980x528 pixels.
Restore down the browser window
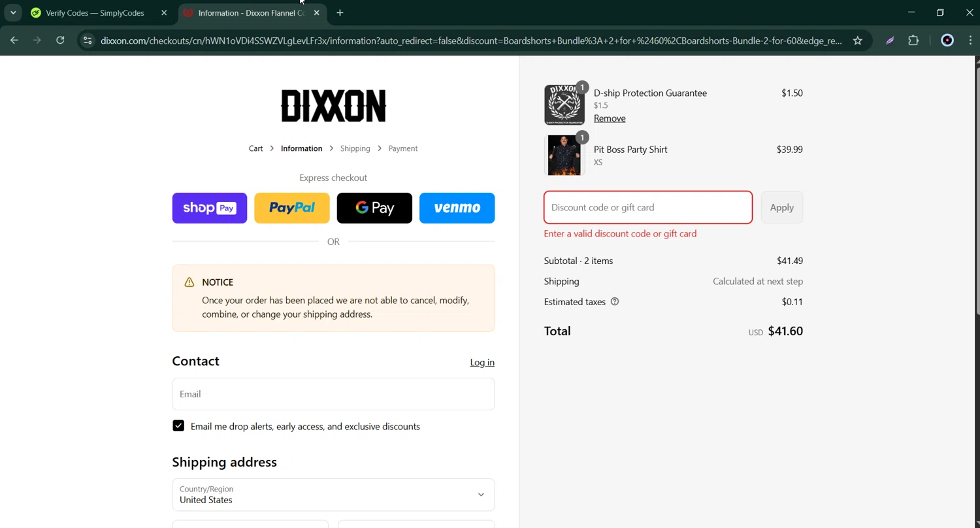[940, 12]
